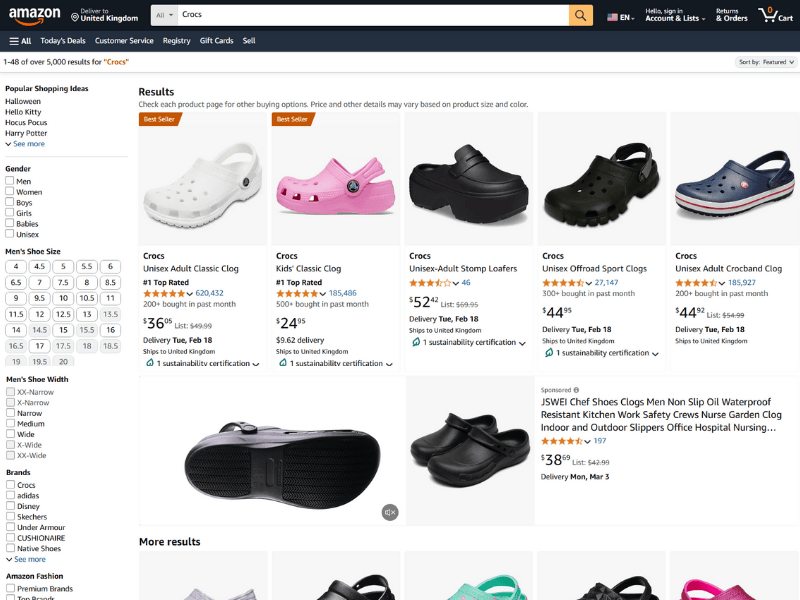Click the delivery location pin icon
This screenshot has width=800, height=600.
pyautogui.click(x=75, y=16)
